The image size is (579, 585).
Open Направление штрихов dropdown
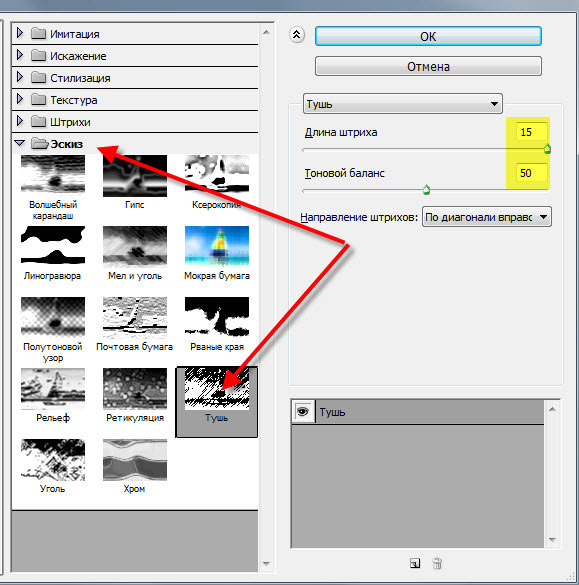click(486, 217)
